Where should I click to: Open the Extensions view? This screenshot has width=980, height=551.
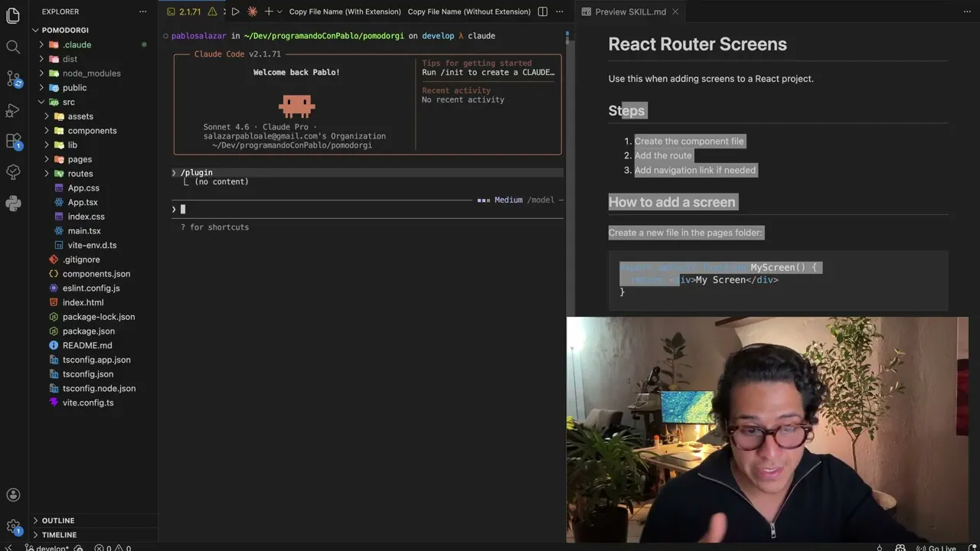(13, 142)
